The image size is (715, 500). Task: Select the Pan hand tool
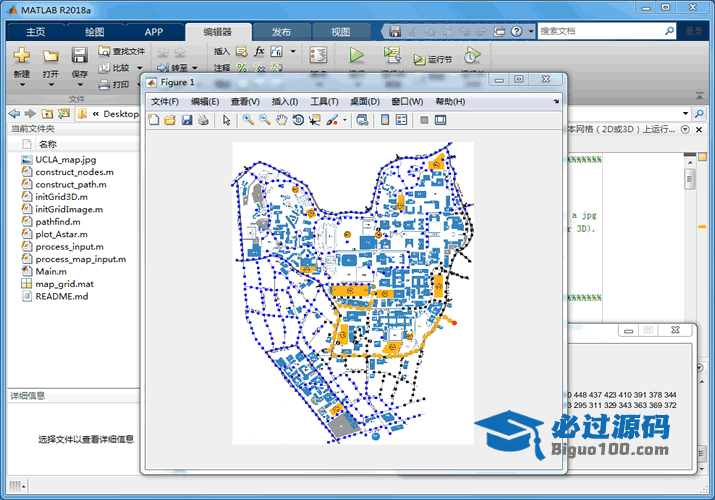point(282,120)
